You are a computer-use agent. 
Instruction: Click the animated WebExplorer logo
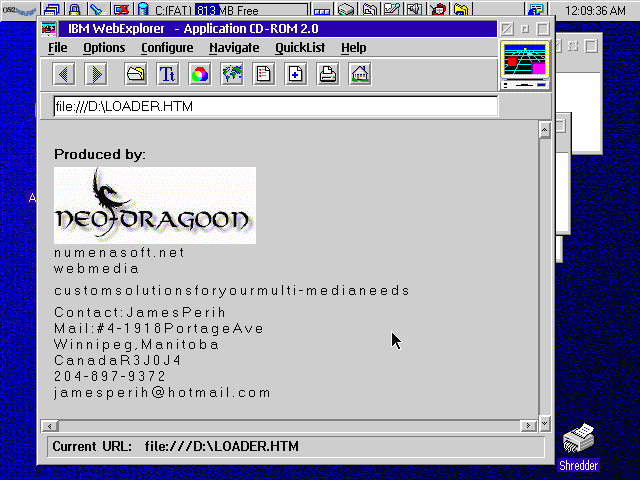click(x=525, y=65)
